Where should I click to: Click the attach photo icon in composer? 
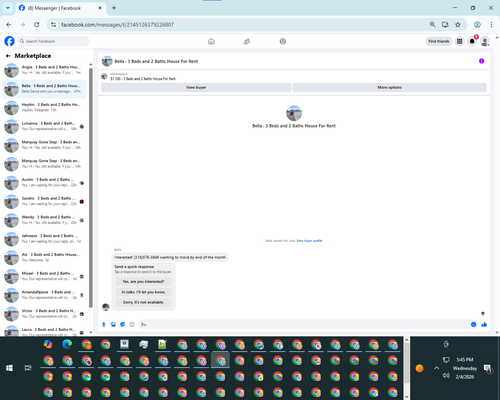click(x=113, y=325)
